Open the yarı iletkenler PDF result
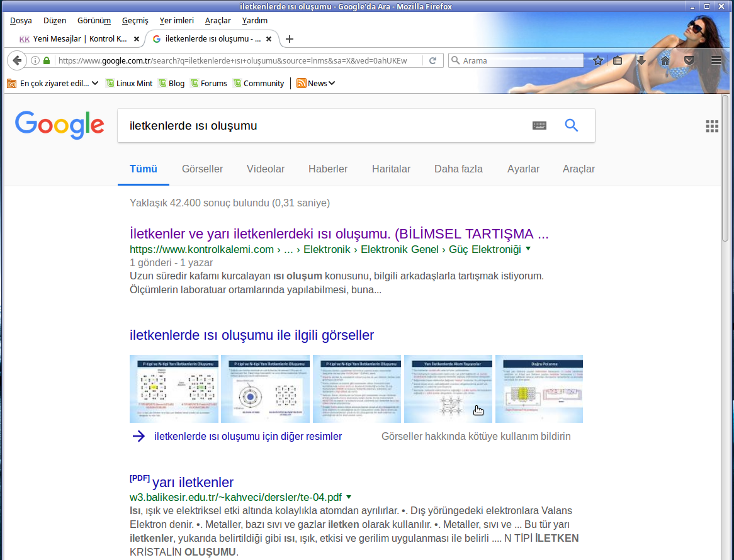Screen dimensions: 734x560 (x=193, y=482)
